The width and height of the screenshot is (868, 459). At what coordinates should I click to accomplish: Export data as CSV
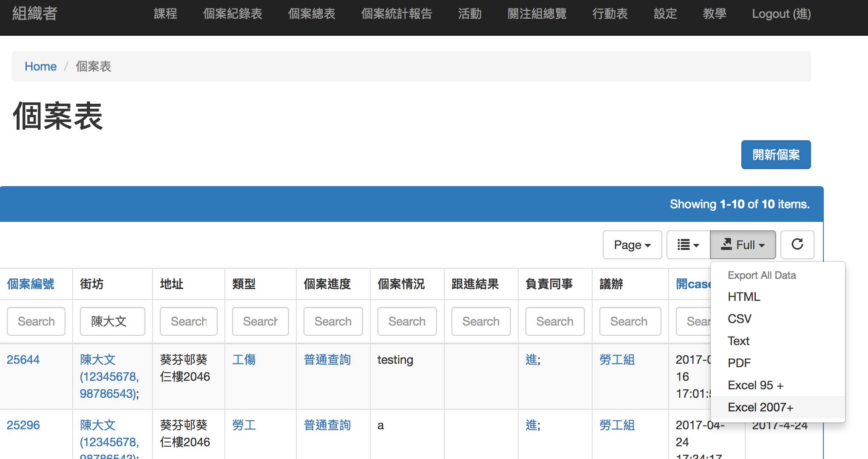[x=739, y=319]
